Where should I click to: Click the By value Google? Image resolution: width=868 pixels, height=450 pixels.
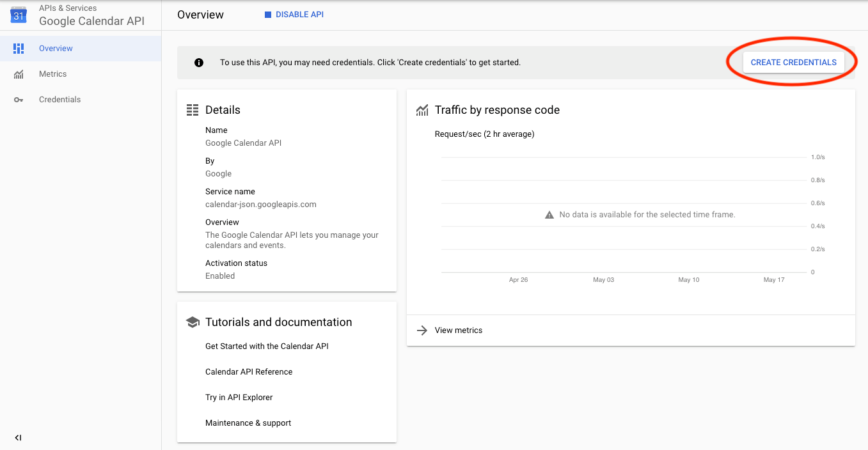point(218,174)
